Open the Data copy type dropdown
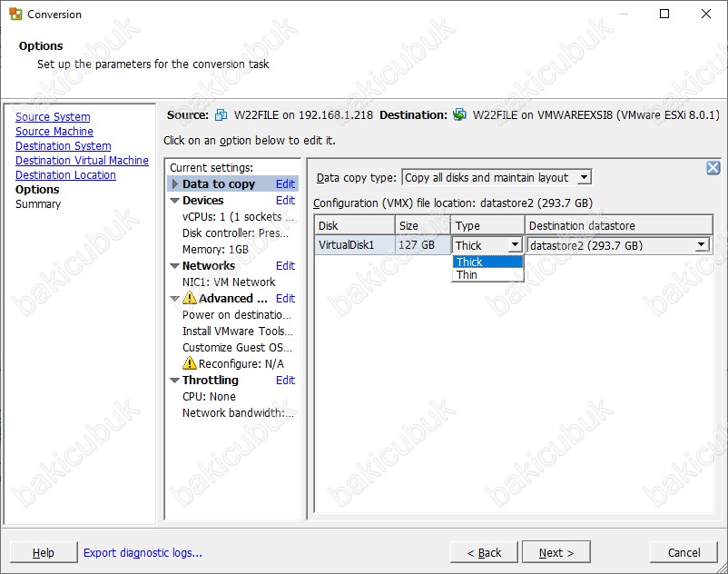This screenshot has height=574, width=728. (584, 177)
